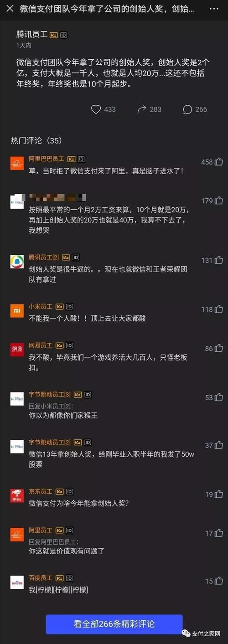Thumbs-up 腾讯员工[2] comment with 131 likes
This screenshot has height=644, width=228.
[x=219, y=260]
